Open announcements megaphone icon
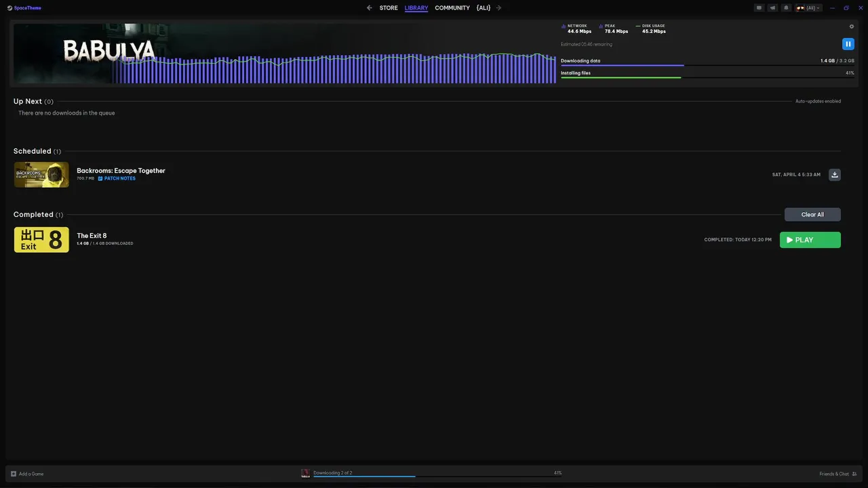This screenshot has height=488, width=868. [x=772, y=8]
